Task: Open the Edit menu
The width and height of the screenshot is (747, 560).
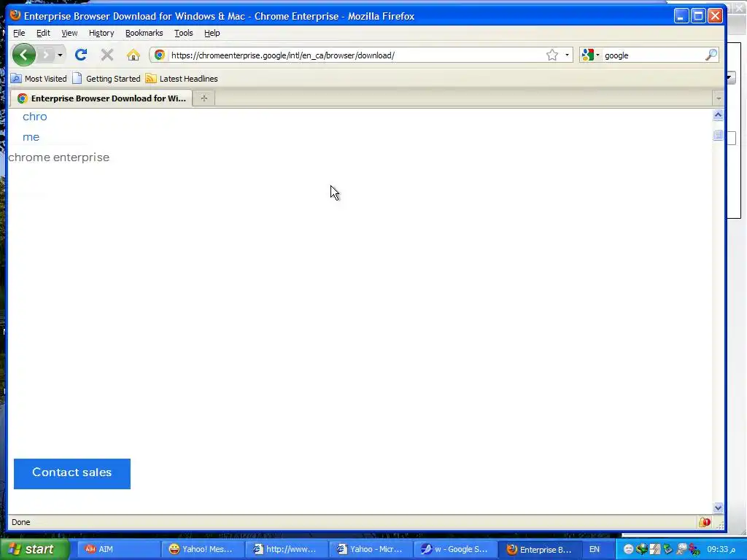Action: (43, 33)
